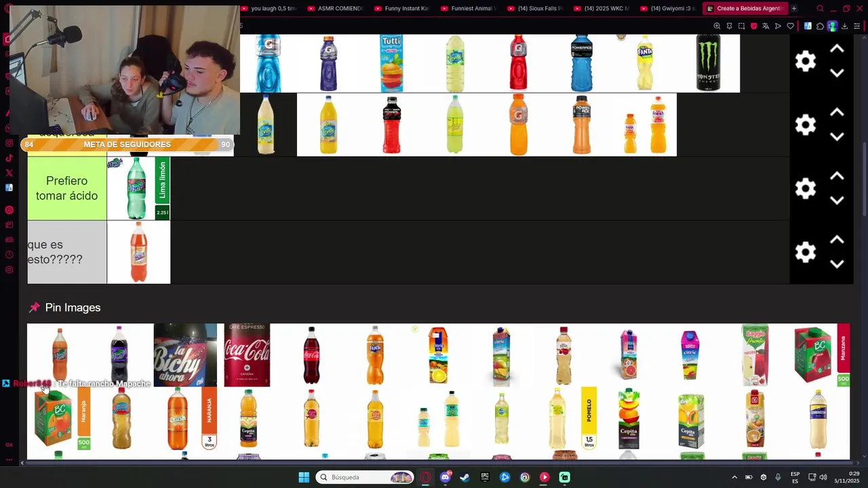
Task: Open the red ad blocker shield
Action: pyautogui.click(x=753, y=26)
